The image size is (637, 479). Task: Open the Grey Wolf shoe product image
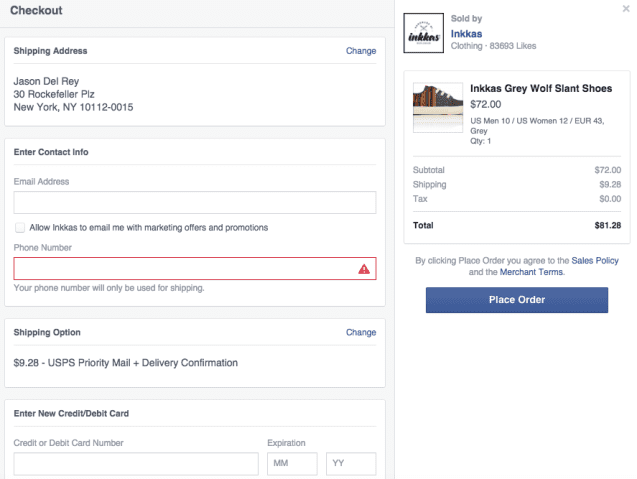click(x=438, y=108)
